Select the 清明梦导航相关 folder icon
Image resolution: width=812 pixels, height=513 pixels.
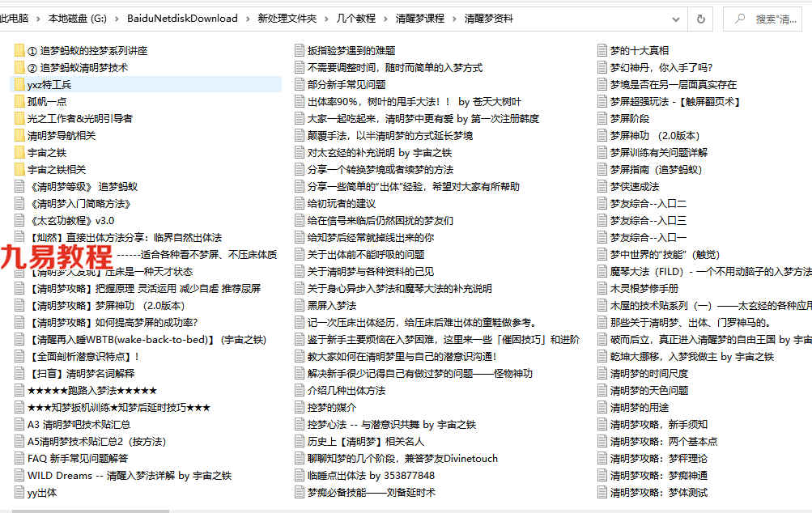point(19,136)
